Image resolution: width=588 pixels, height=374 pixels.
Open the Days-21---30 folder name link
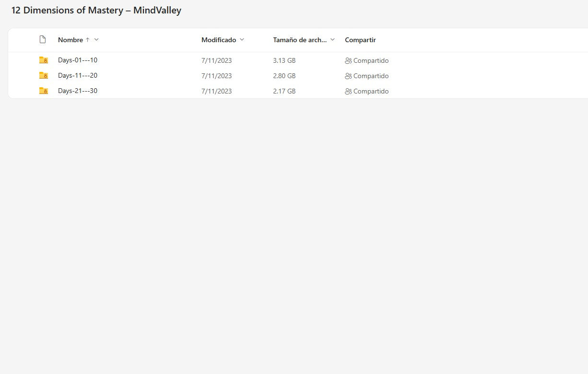pyautogui.click(x=78, y=91)
